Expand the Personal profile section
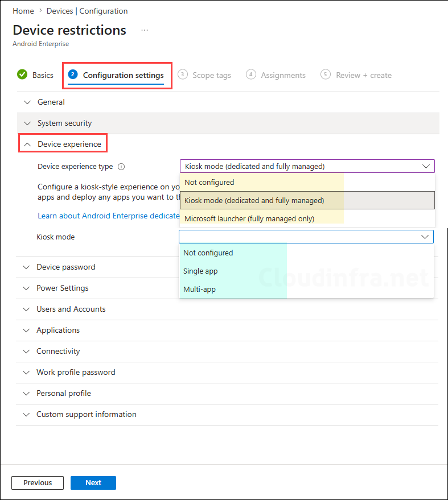This screenshot has width=448, height=500. (227, 393)
